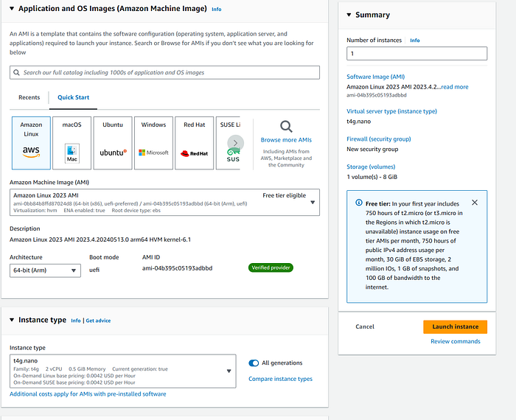This screenshot has width=516, height=420.
Task: Switch to the Recents tab
Action: tap(29, 97)
